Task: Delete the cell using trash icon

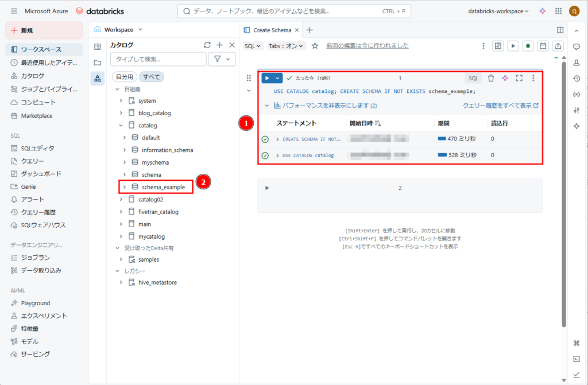Action: (x=490, y=78)
